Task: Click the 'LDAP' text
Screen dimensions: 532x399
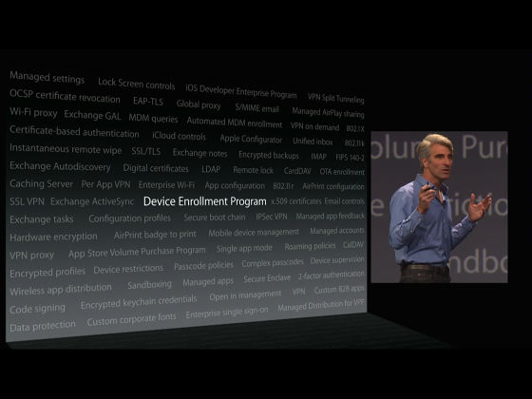Action: (211, 169)
